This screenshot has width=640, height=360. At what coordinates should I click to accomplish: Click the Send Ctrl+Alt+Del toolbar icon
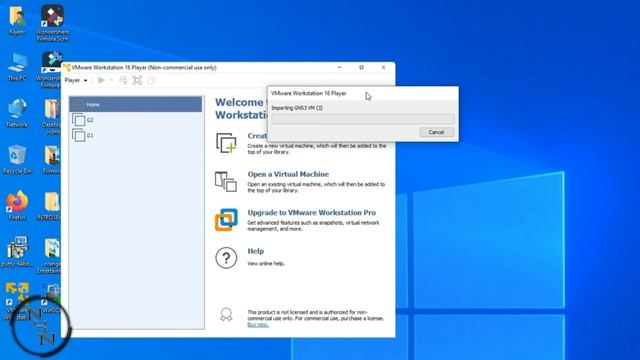[123, 80]
